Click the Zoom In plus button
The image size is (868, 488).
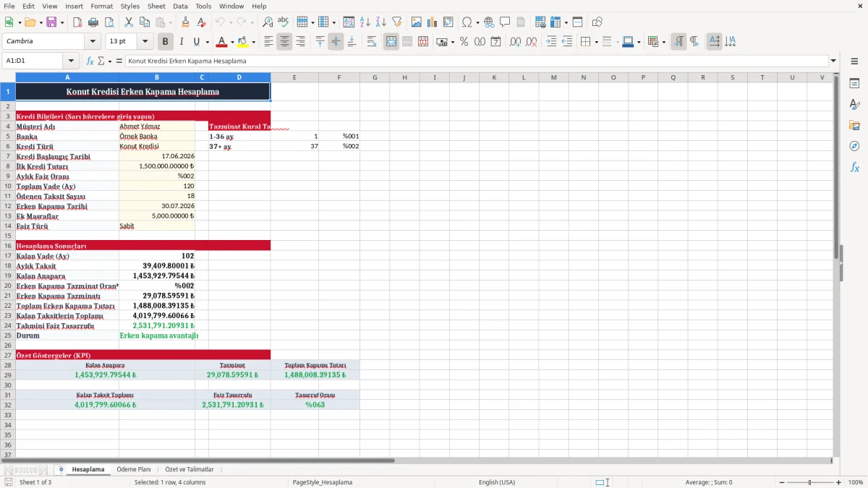click(839, 482)
